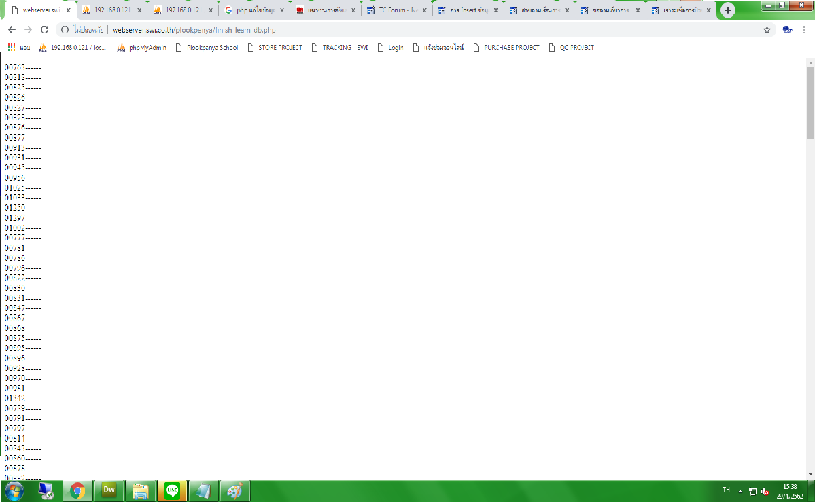
Task: Open Windows Explorer folder from taskbar
Action: tap(141, 490)
